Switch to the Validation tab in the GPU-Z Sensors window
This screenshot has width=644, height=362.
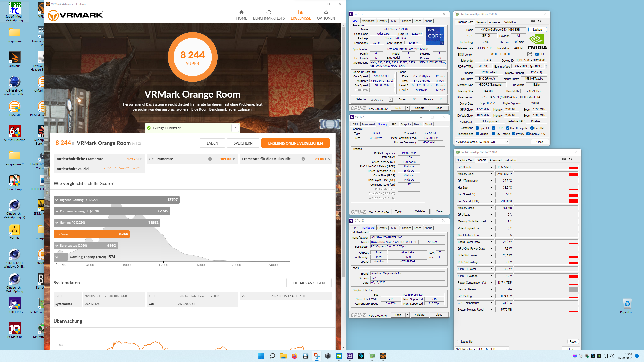[510, 160]
